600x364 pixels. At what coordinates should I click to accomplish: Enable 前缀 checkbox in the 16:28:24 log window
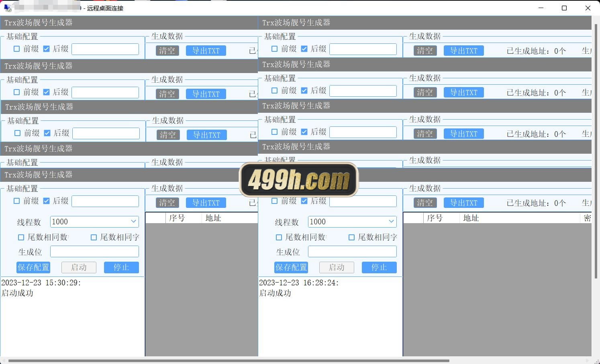[x=274, y=201]
